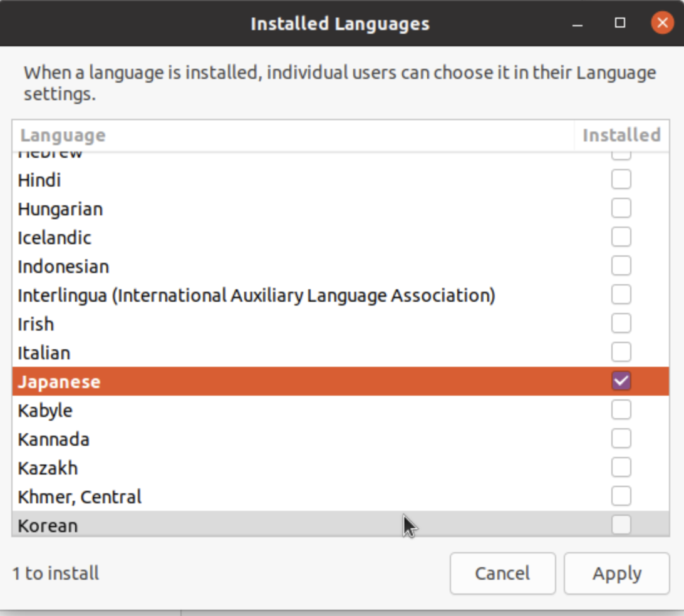Enable Kazakh language installation
The height and width of the screenshot is (616, 684).
tap(621, 468)
